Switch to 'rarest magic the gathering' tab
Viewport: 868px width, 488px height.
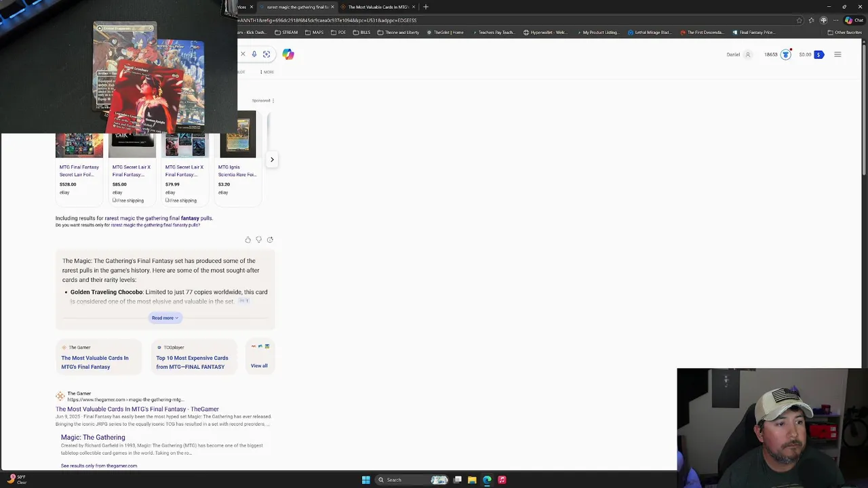click(297, 7)
